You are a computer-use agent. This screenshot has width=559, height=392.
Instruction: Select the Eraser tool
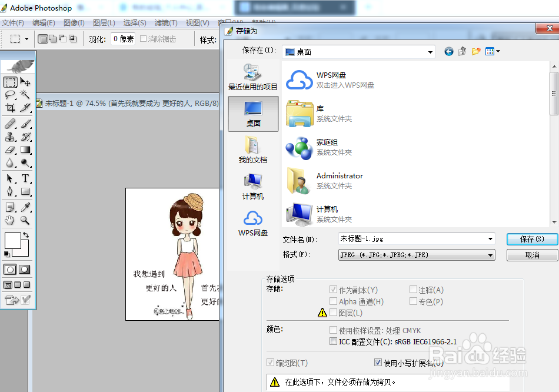(x=10, y=150)
